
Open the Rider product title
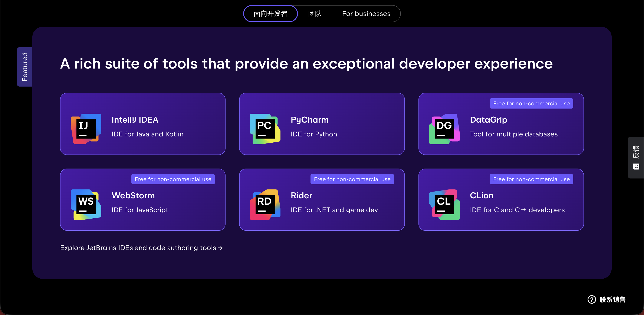(301, 195)
